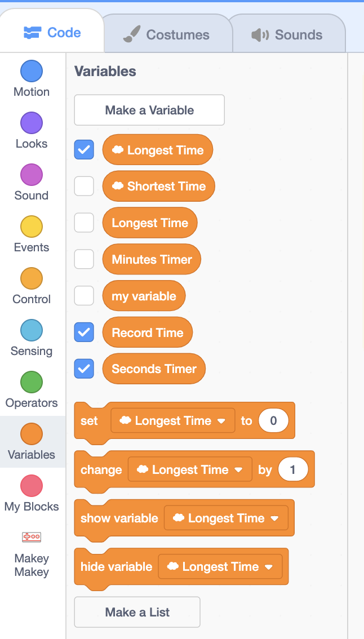Uncheck the Record Time variable checkbox

click(x=84, y=332)
